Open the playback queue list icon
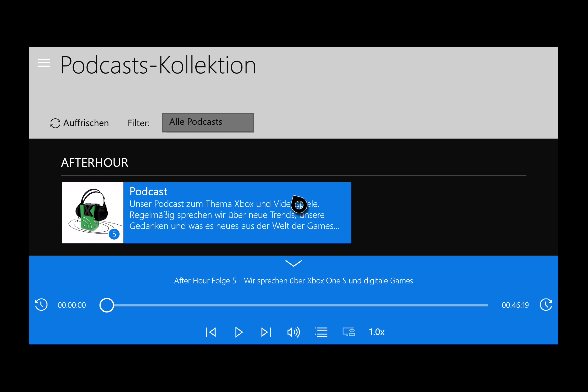588x392 pixels. click(x=321, y=332)
